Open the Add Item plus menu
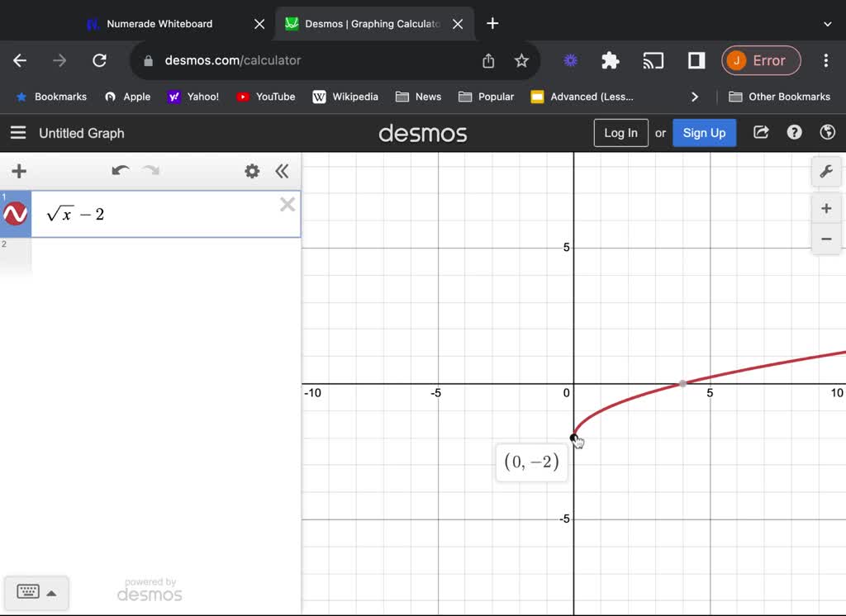Screen dimensions: 846x616 pos(19,171)
